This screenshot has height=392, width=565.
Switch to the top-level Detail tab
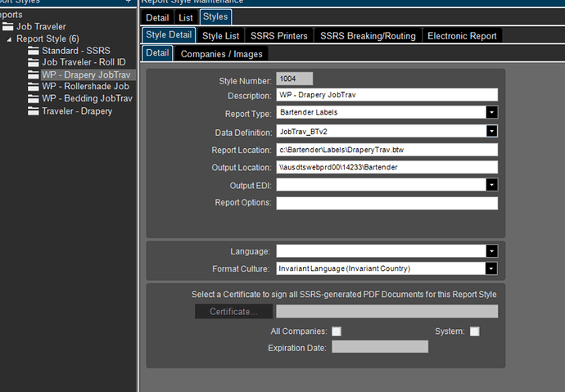tap(157, 18)
